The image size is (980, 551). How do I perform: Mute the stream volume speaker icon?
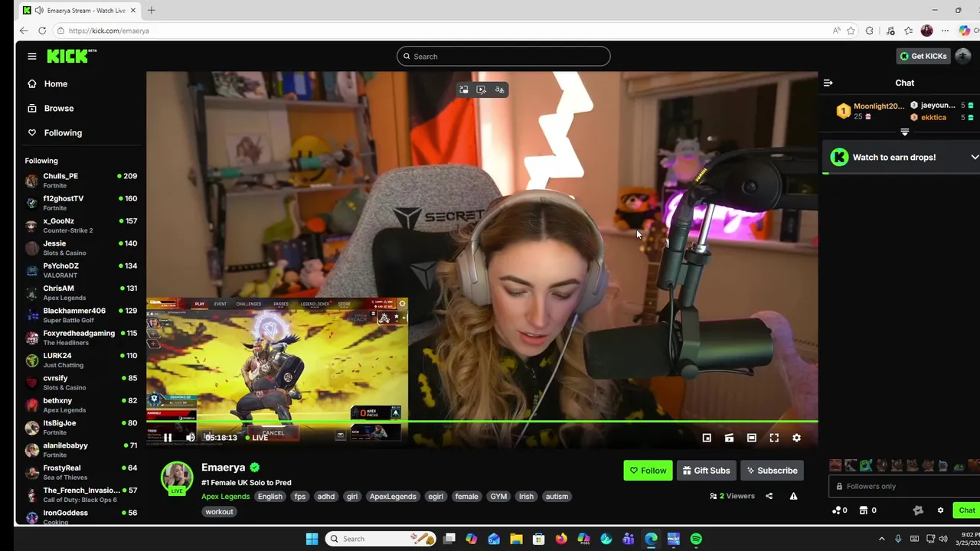[x=191, y=438]
